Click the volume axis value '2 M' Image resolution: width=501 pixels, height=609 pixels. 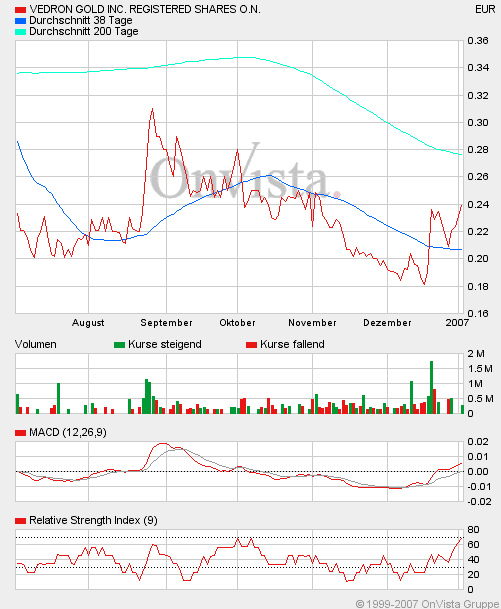tap(476, 354)
